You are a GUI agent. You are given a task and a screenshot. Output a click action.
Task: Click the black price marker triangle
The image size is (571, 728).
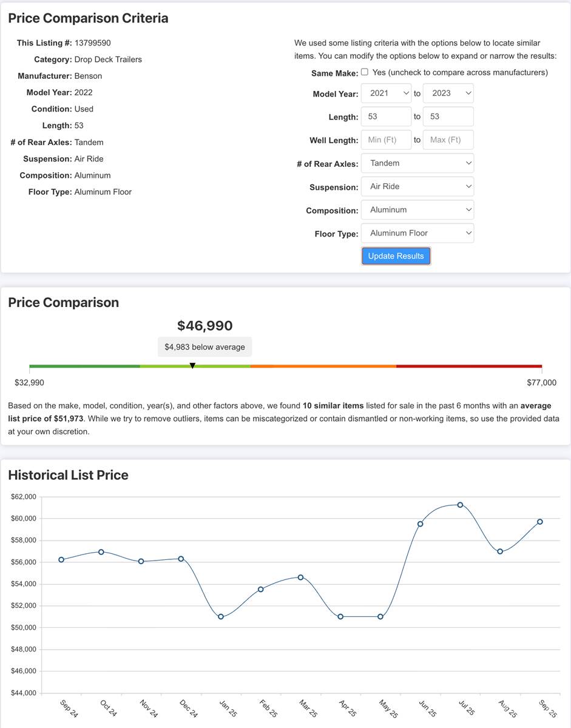pyautogui.click(x=192, y=365)
